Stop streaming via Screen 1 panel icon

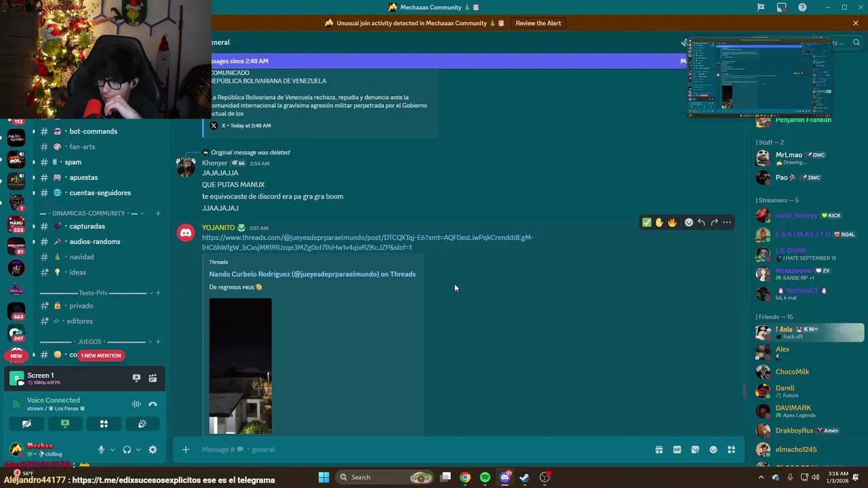[136, 378]
